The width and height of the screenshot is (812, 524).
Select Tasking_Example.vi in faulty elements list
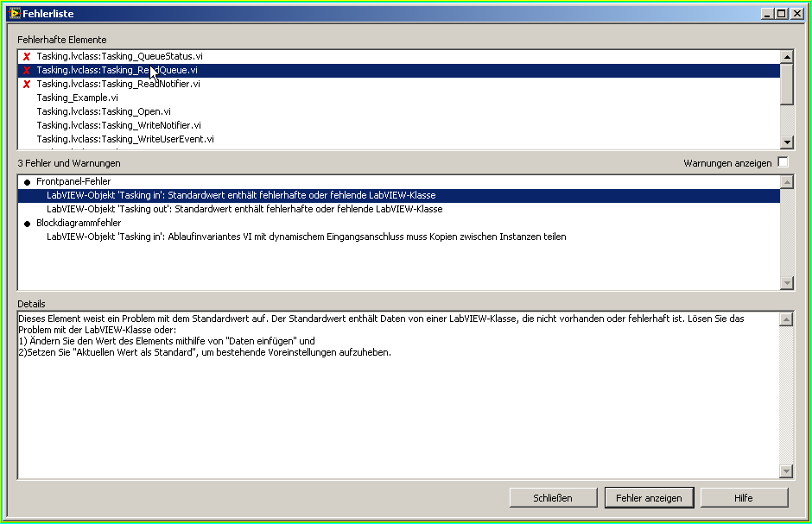(399, 98)
